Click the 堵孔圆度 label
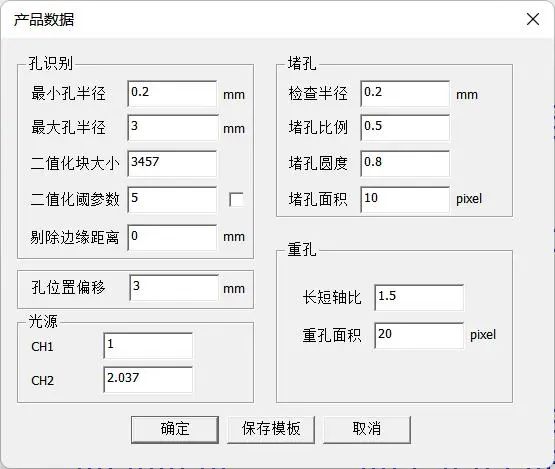The image size is (555, 469). pos(318,163)
